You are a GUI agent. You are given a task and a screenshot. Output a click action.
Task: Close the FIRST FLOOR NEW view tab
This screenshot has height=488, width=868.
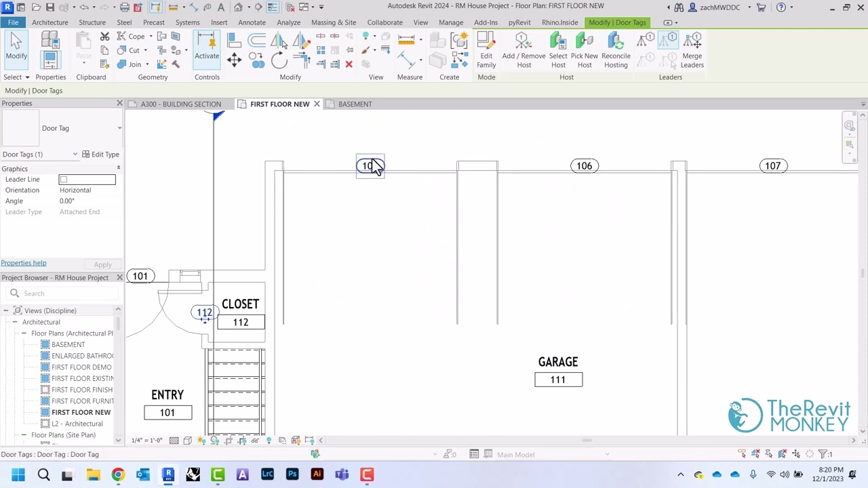[317, 104]
